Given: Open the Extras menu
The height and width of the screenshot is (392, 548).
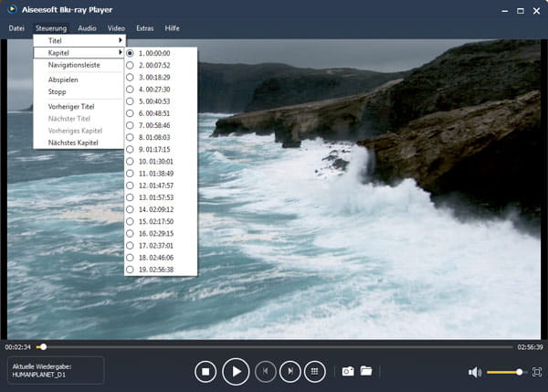Looking at the screenshot, I should click(144, 28).
